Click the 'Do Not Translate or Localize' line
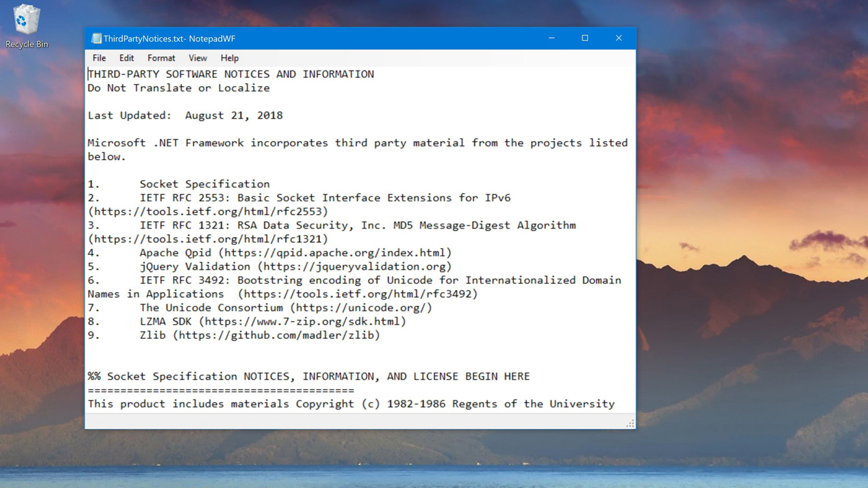The width and height of the screenshot is (868, 488). coord(178,88)
